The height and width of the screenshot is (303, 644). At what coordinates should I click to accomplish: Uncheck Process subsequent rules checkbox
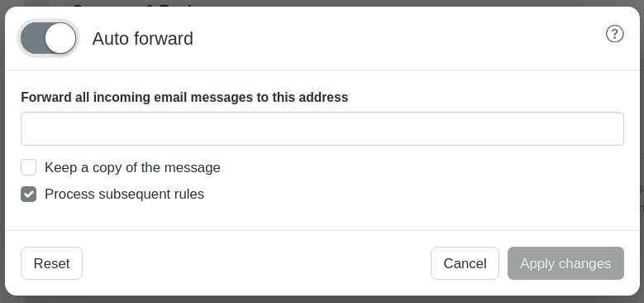[x=29, y=194]
